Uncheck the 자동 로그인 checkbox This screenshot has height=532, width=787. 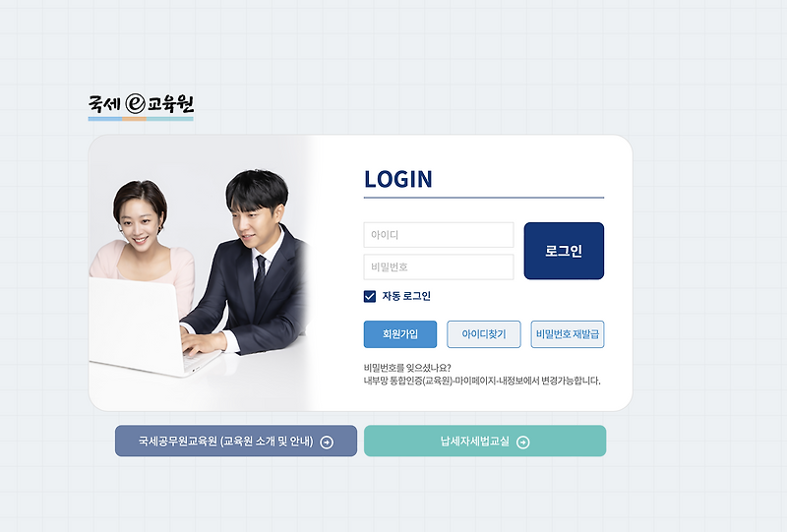pyautogui.click(x=370, y=297)
